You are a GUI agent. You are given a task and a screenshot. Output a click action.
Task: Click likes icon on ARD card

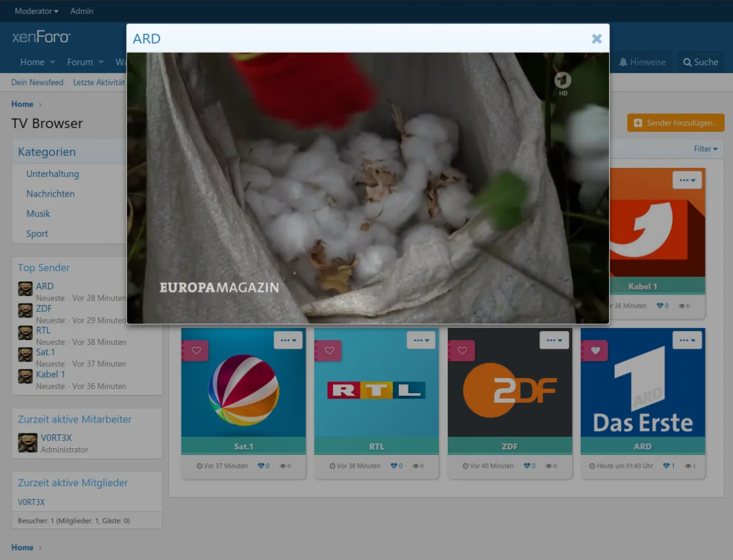[x=666, y=466]
